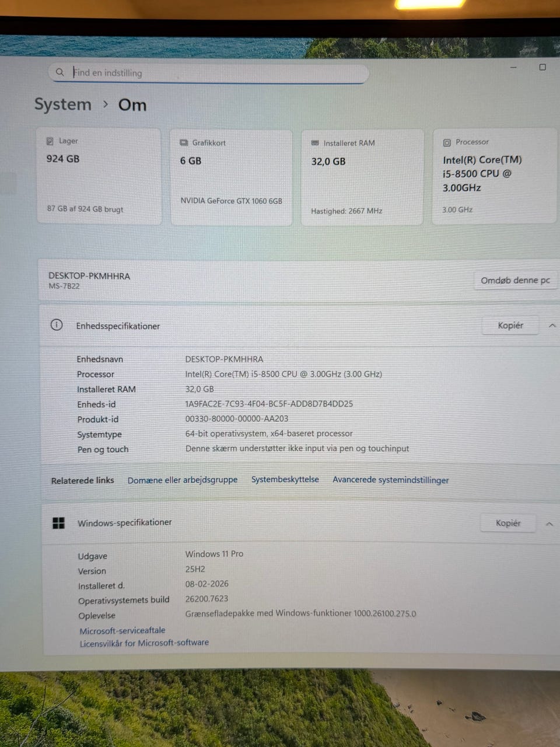Copy device specs with Kopiér button
The image size is (560, 747).
coord(510,325)
